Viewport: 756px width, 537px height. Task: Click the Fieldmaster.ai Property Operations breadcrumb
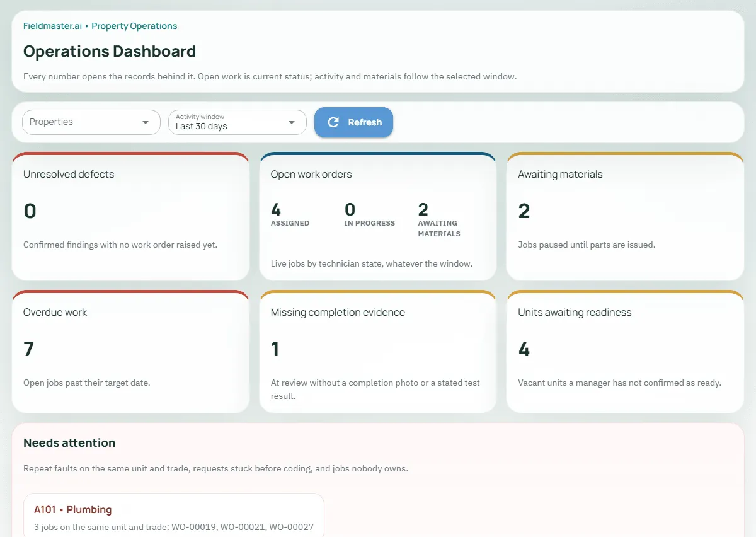(100, 26)
